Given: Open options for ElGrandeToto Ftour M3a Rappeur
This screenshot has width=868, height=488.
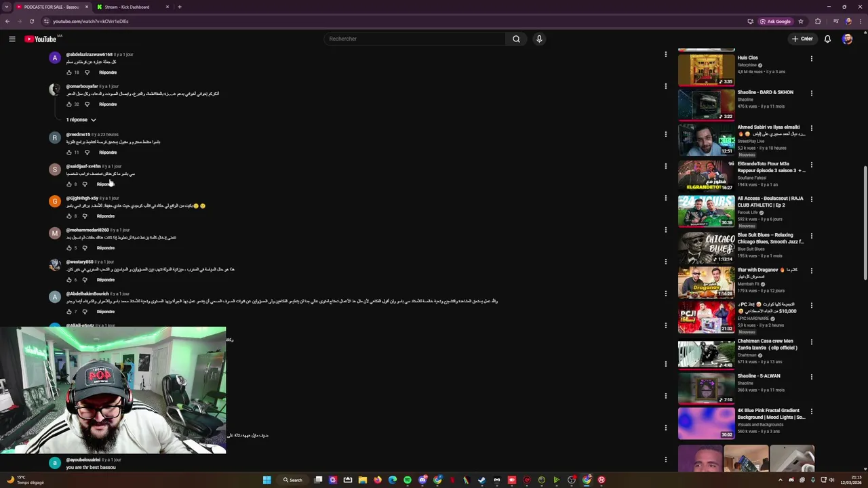Looking at the screenshot, I should tap(811, 164).
